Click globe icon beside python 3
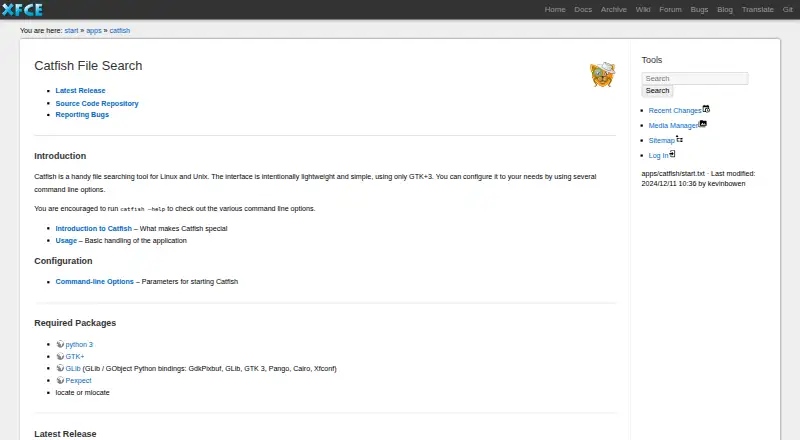The height and width of the screenshot is (440, 800). (x=60, y=344)
